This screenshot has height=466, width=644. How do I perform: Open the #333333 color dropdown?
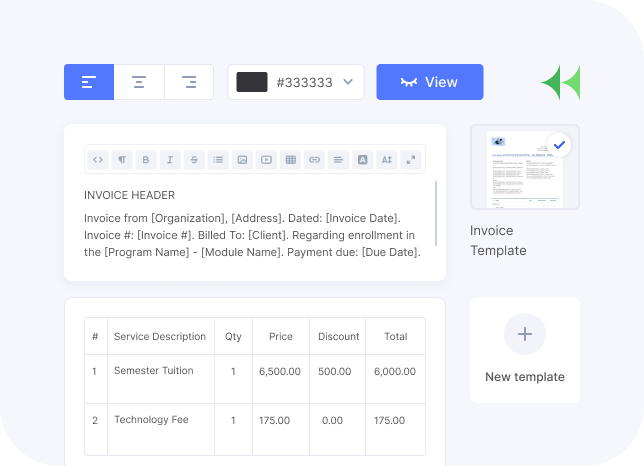(296, 82)
